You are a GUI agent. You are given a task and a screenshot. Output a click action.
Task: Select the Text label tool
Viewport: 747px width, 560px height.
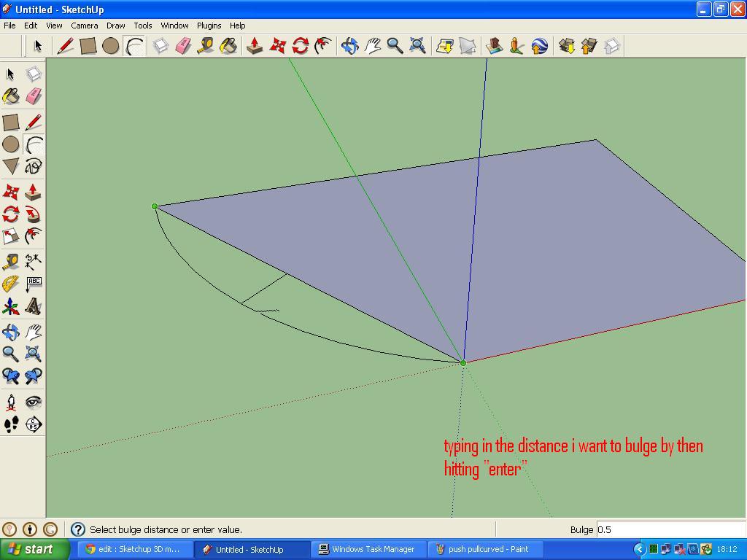(x=34, y=284)
